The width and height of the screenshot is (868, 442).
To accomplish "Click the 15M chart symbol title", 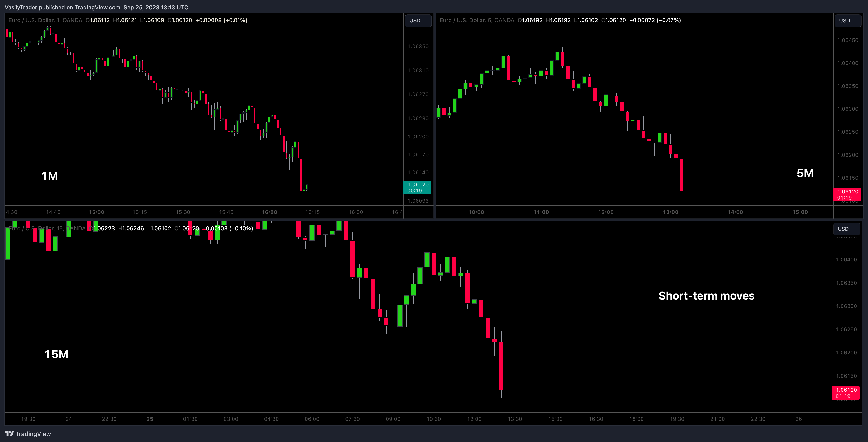I will [x=47, y=228].
